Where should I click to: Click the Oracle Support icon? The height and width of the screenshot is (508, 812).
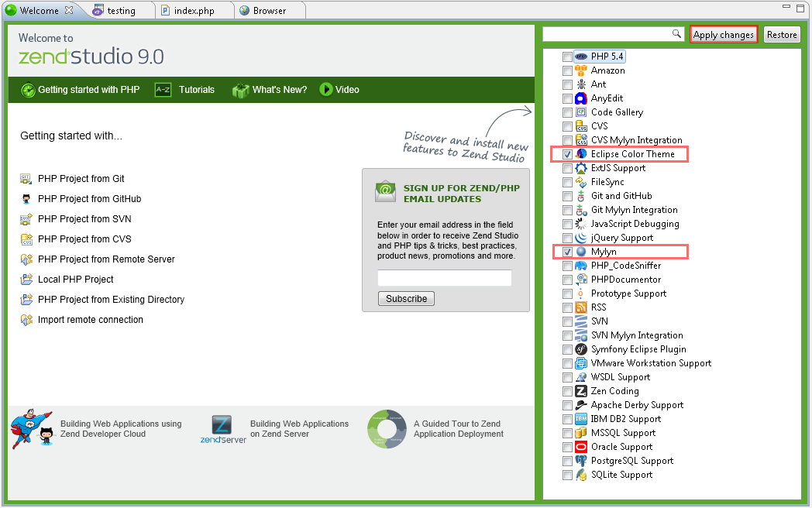pyautogui.click(x=581, y=447)
